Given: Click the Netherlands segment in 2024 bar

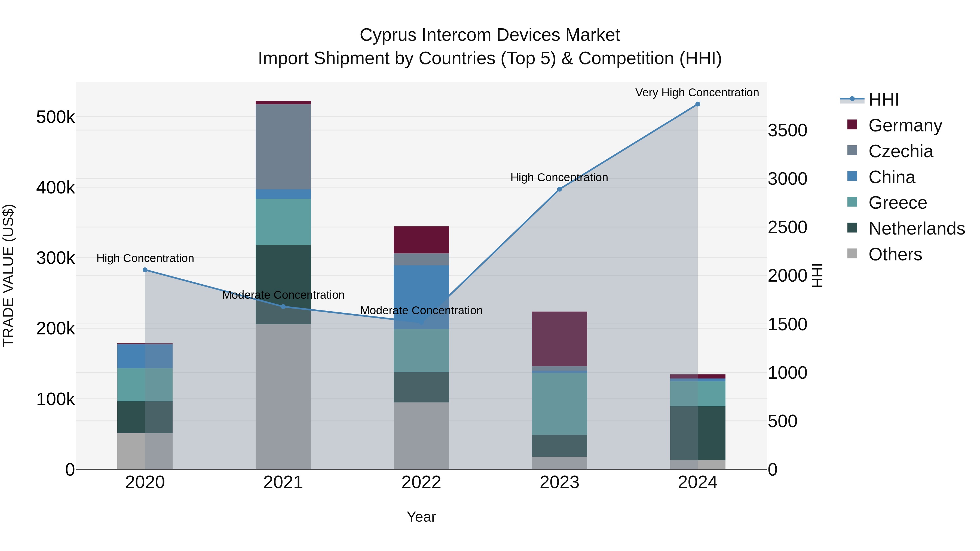Looking at the screenshot, I should (x=697, y=433).
